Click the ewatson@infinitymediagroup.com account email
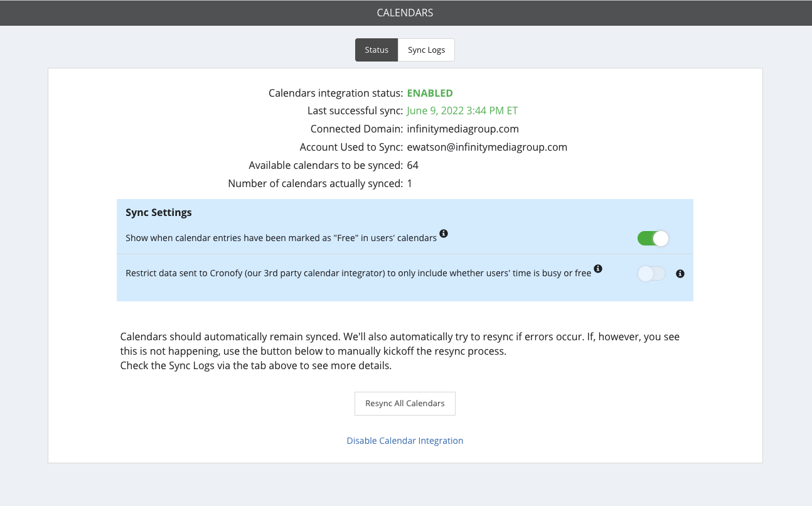Viewport: 812px width, 506px height. [x=487, y=147]
